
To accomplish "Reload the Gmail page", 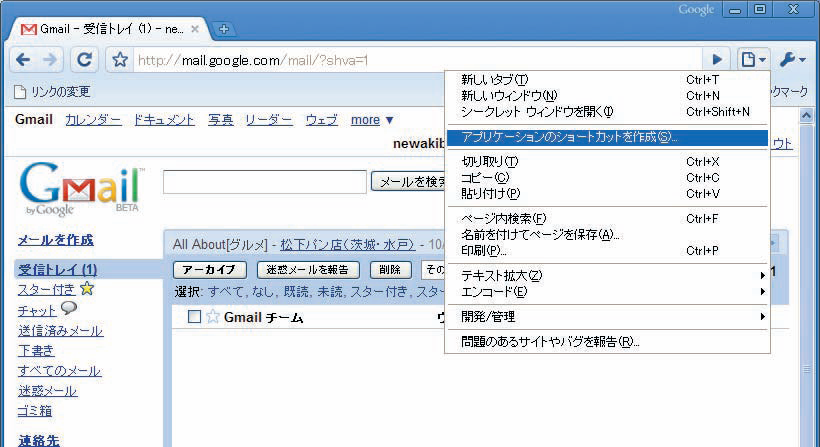I will [84, 60].
